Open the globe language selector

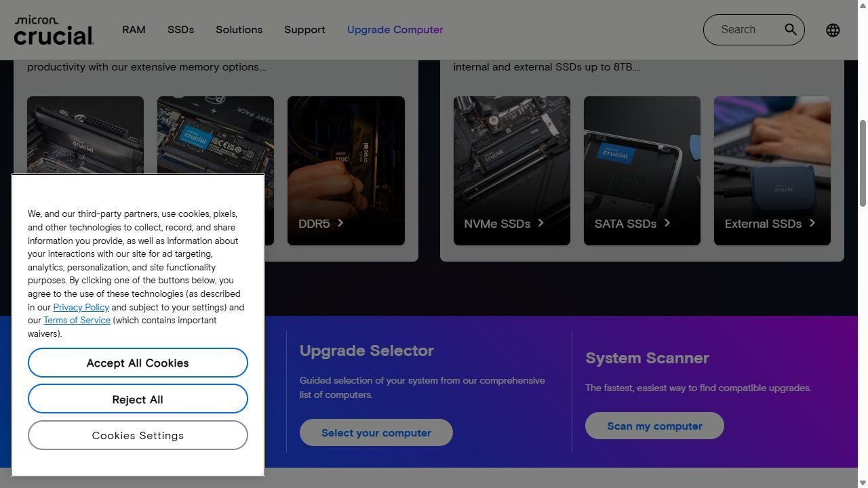click(833, 30)
